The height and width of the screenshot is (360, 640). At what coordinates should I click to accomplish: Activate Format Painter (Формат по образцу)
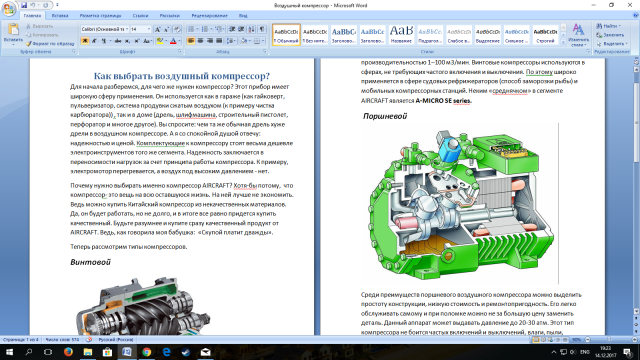tap(50, 43)
